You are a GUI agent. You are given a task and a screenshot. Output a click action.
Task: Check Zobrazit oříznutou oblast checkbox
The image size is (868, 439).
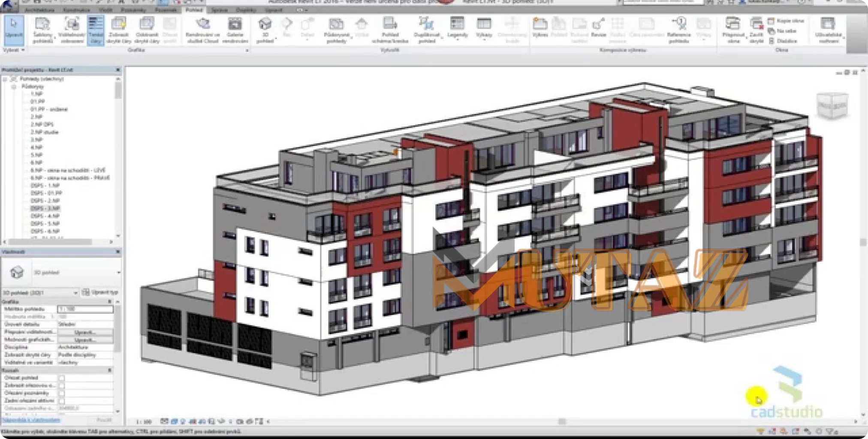pos(62,386)
